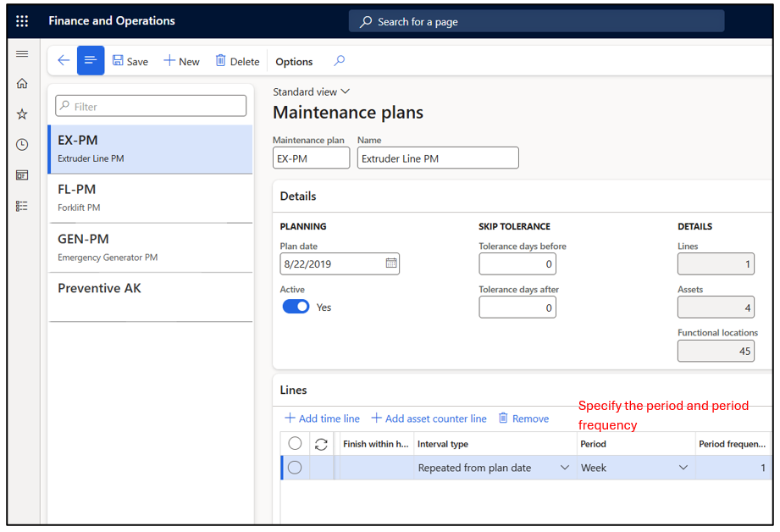Click the action pane search icon
Viewport: 780px width, 532px height.
[x=340, y=61]
